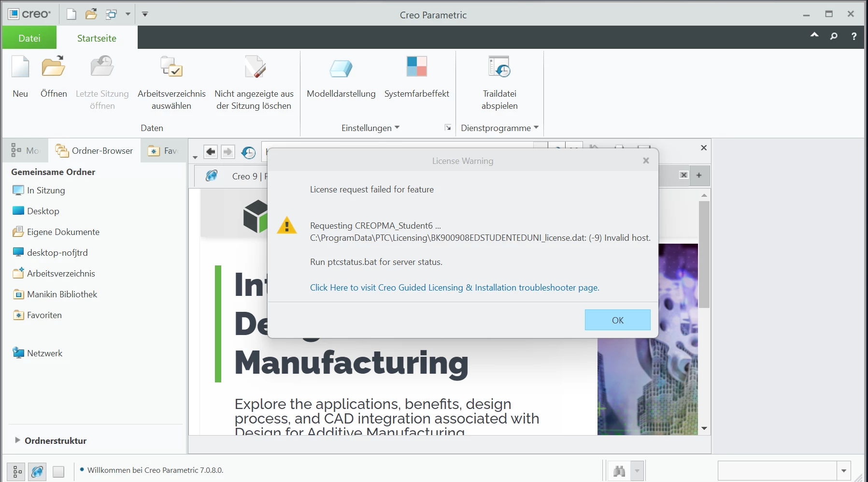Open the small dropdown arrow left of back button
The image size is (868, 482).
tap(195, 157)
